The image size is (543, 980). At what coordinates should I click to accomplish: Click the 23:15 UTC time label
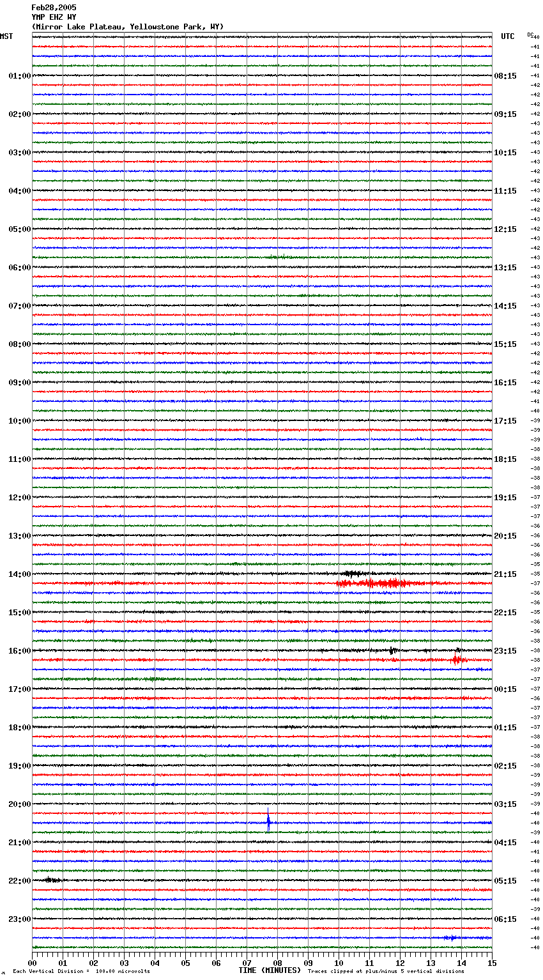tap(505, 651)
